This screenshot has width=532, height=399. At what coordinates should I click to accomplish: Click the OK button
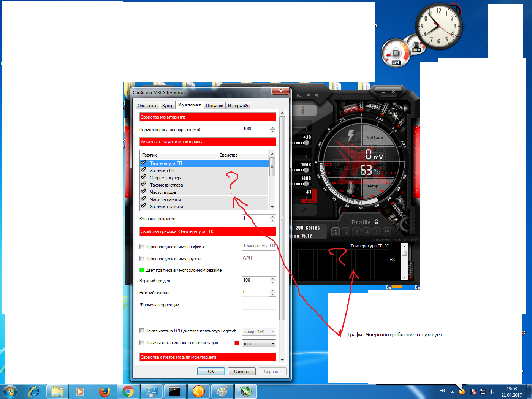pos(211,372)
